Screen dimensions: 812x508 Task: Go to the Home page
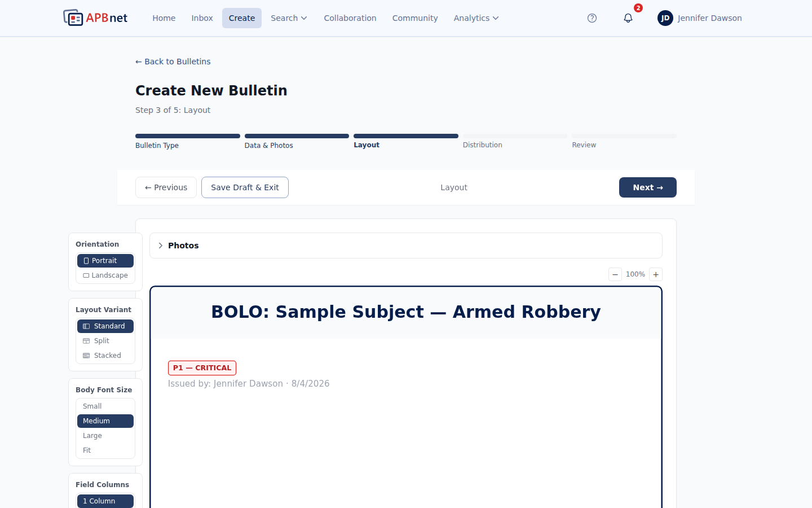coord(164,18)
